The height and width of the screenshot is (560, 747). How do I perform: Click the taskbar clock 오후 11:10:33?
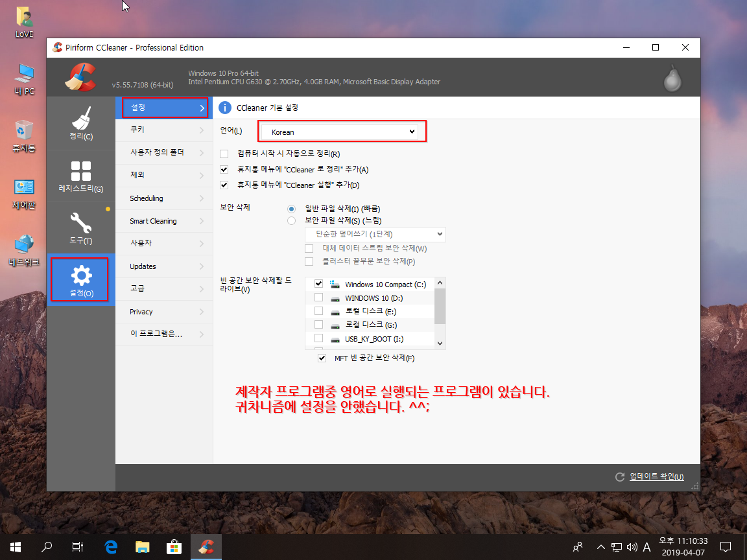(x=683, y=541)
